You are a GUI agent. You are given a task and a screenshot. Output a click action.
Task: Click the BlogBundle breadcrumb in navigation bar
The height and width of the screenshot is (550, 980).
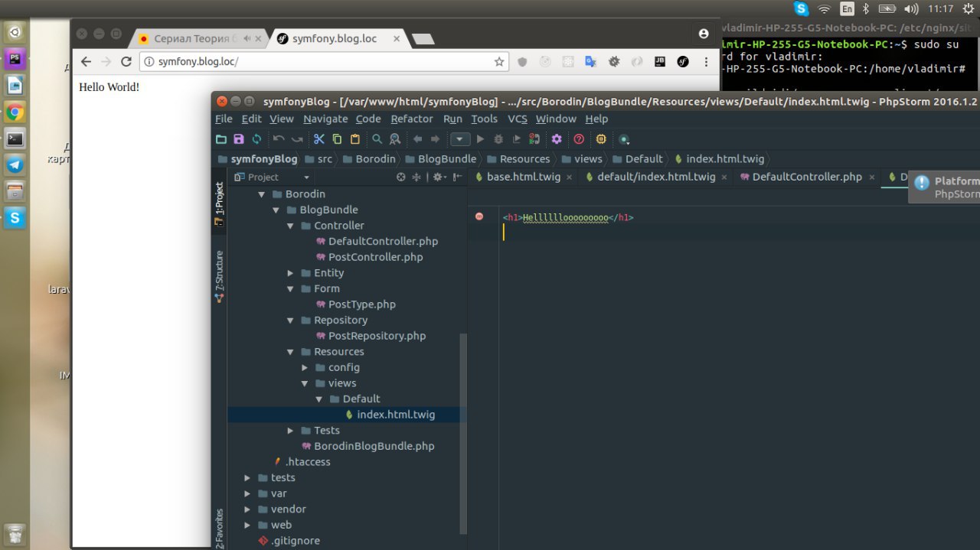tap(446, 159)
